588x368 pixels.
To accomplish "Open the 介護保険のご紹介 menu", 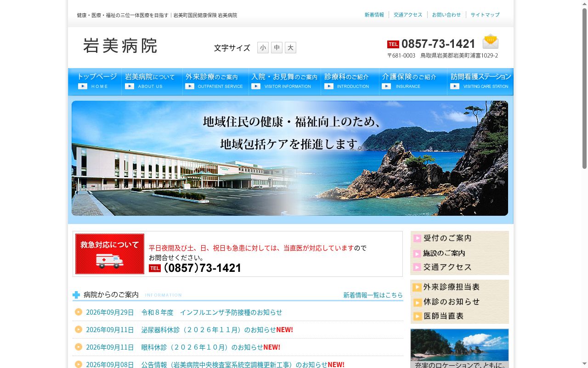I will 413,81.
